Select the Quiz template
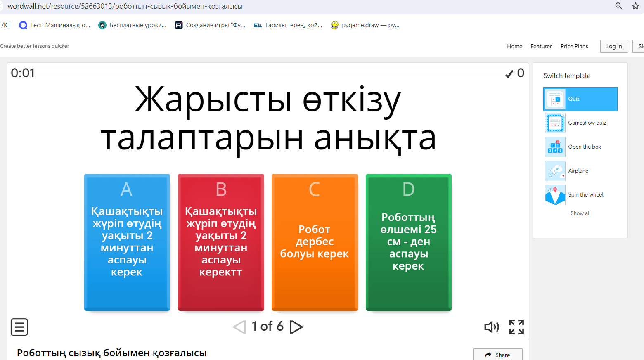This screenshot has height=360, width=644. (x=580, y=99)
